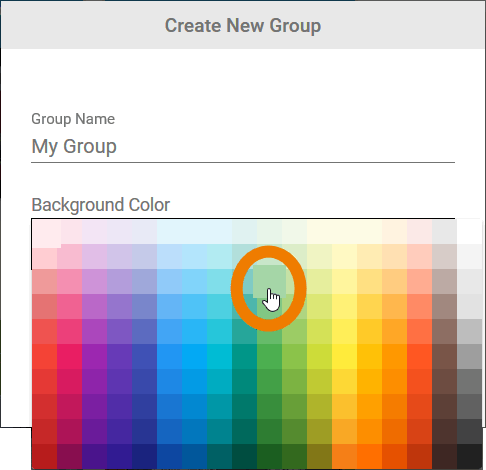Pick the darkest deep-orange rust swatch
Image resolution: width=486 pixels, height=470 pixels.
point(419,456)
